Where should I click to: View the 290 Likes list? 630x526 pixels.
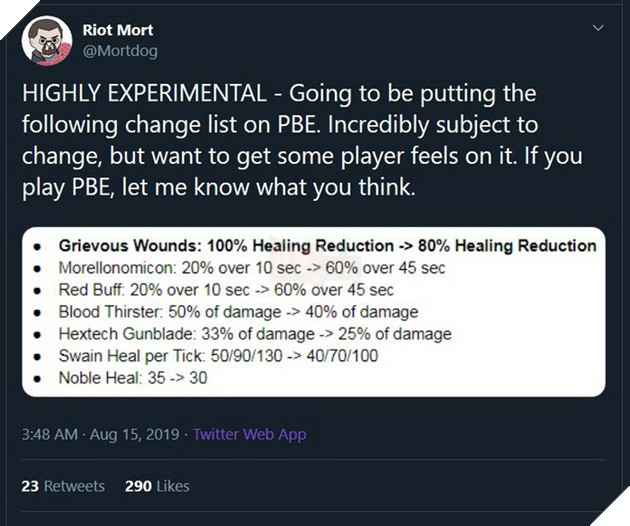(x=159, y=485)
